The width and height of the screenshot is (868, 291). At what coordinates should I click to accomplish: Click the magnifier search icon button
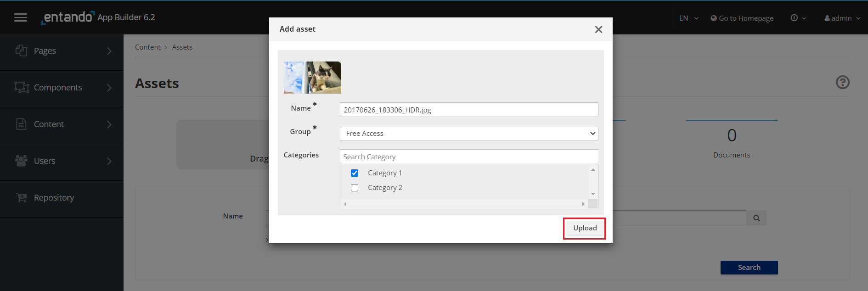pos(756,218)
